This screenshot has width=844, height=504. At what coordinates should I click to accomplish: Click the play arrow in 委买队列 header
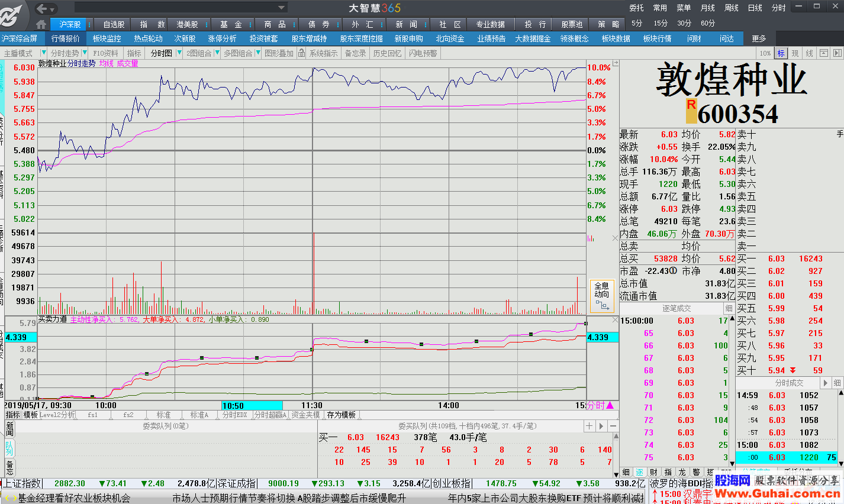point(601,426)
